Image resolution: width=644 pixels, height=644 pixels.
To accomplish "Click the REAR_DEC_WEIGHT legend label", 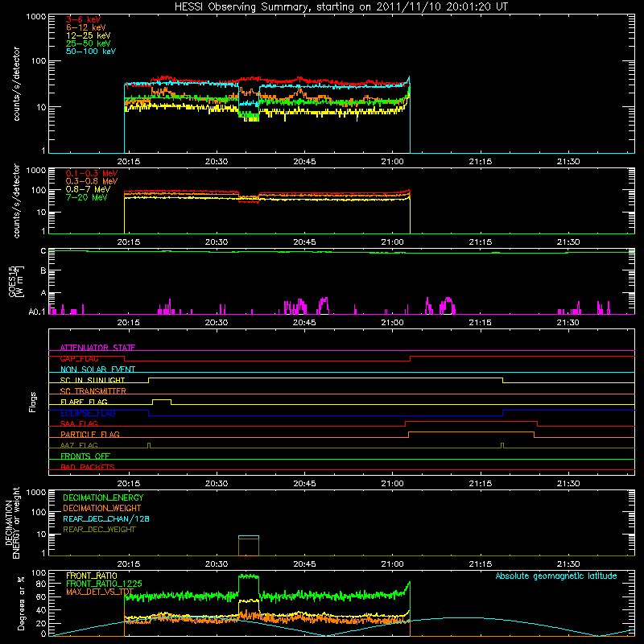I will coord(99,530).
